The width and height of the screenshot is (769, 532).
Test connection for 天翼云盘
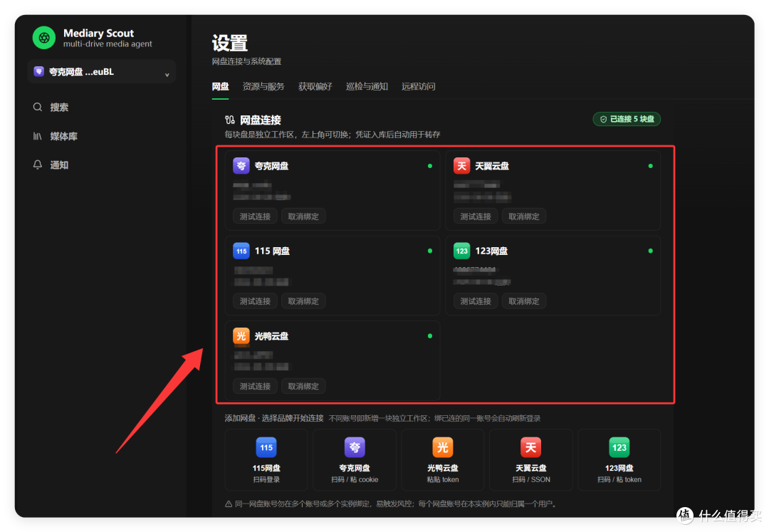click(x=475, y=217)
